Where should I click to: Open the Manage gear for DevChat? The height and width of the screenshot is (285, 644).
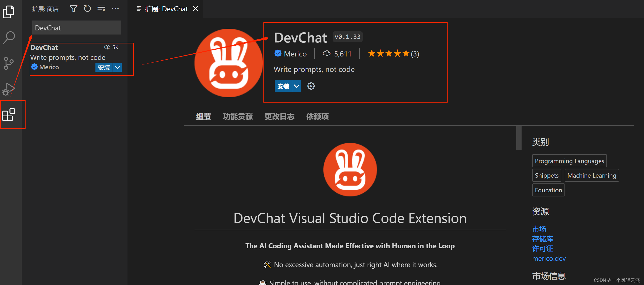(x=311, y=86)
